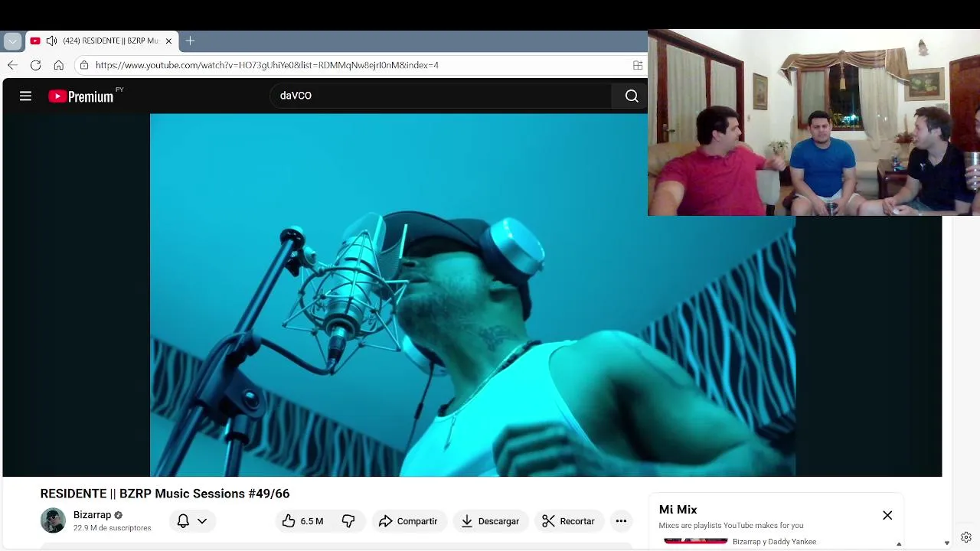View site information lock icon
The height and width of the screenshot is (551, 980).
tap(84, 65)
